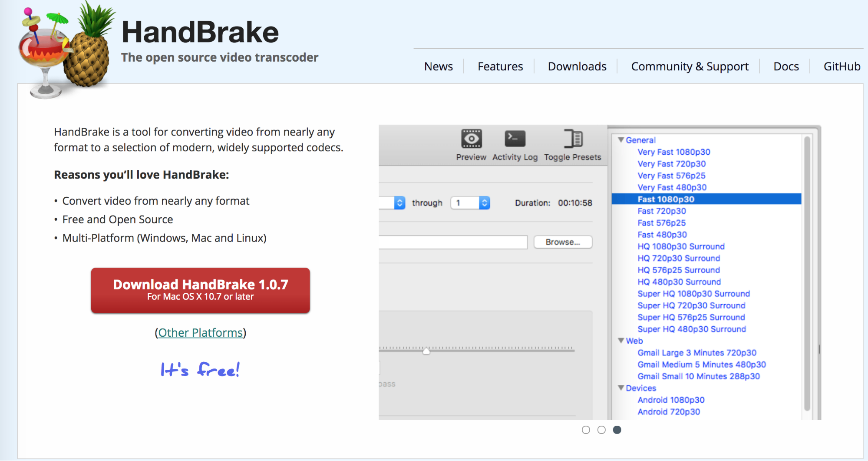Click the destination file path field
The image size is (868, 461).
(453, 242)
